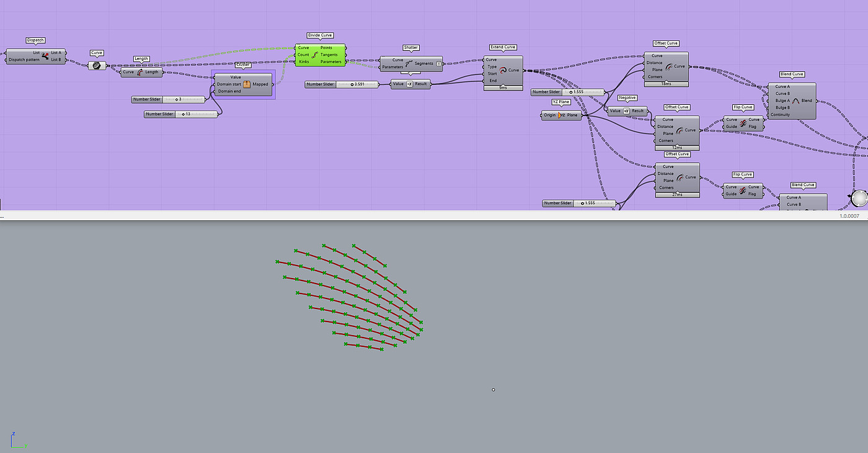Click the Bulge A input on Blend Curve
This screenshot has width=868, height=453.
point(782,101)
